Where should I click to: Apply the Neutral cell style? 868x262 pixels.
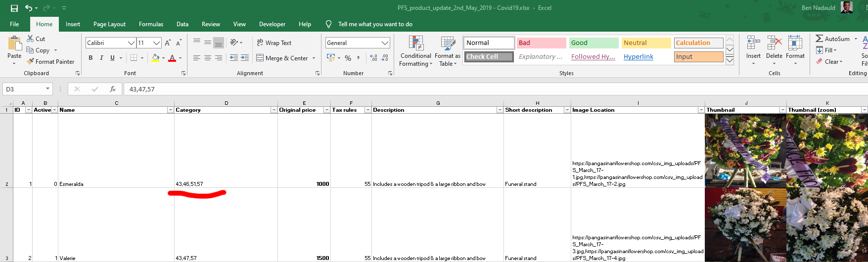(x=646, y=43)
